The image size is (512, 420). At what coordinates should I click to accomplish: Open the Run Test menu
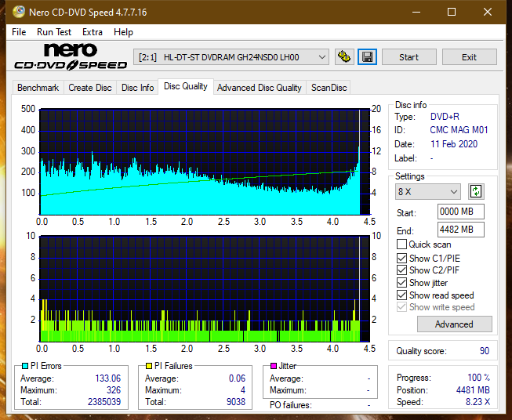54,32
